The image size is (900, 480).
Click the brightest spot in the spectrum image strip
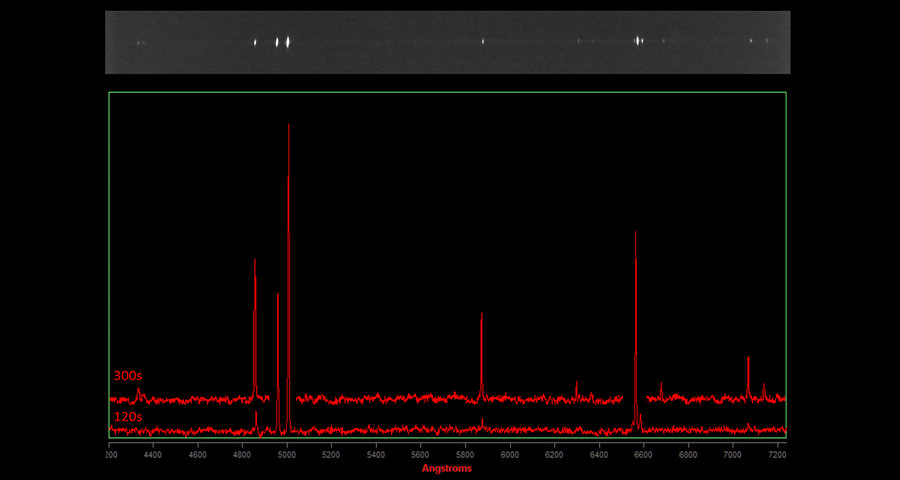click(x=288, y=42)
